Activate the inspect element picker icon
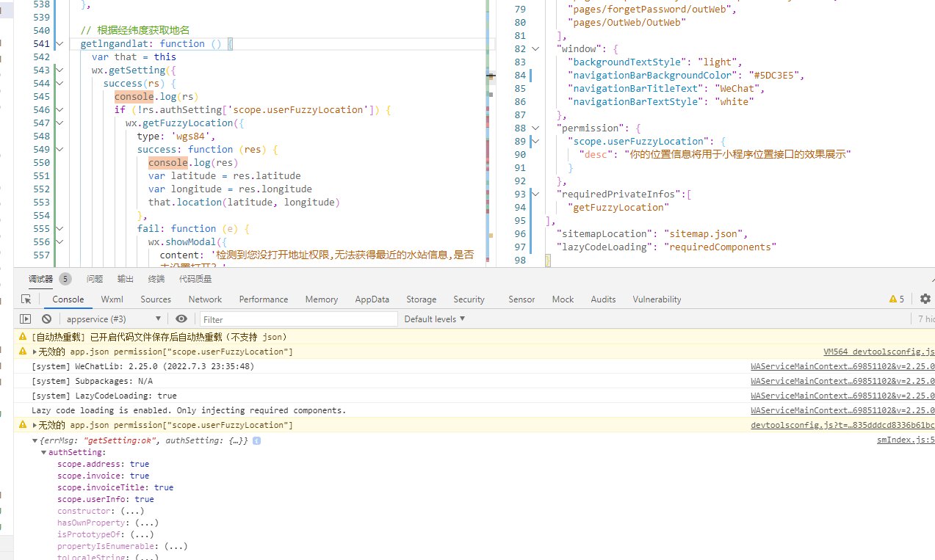This screenshot has height=560, width=935. [x=26, y=299]
